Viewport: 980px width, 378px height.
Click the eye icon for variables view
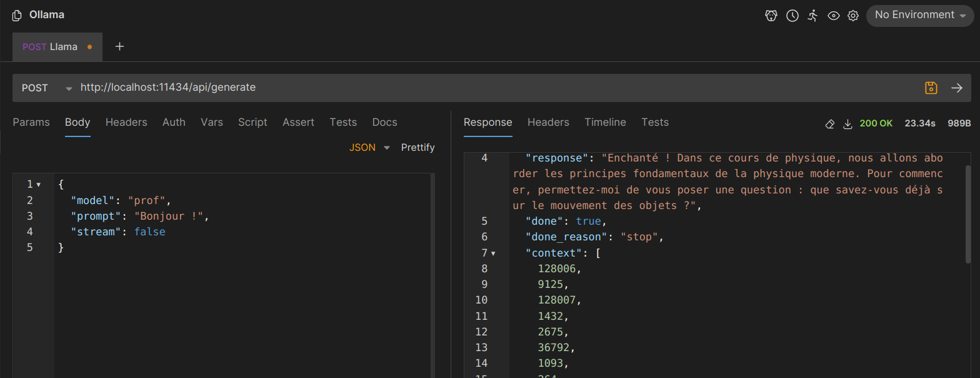833,16
